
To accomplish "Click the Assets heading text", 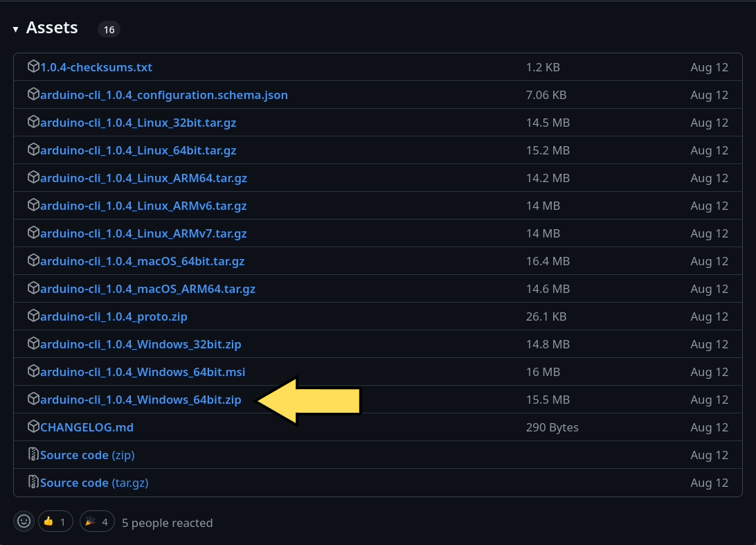I will [52, 28].
